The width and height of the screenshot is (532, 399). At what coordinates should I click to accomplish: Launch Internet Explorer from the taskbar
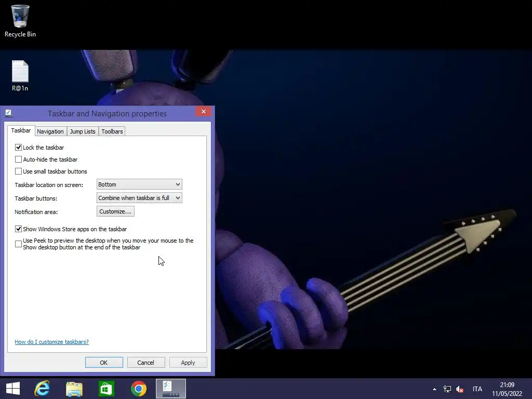[x=43, y=389]
